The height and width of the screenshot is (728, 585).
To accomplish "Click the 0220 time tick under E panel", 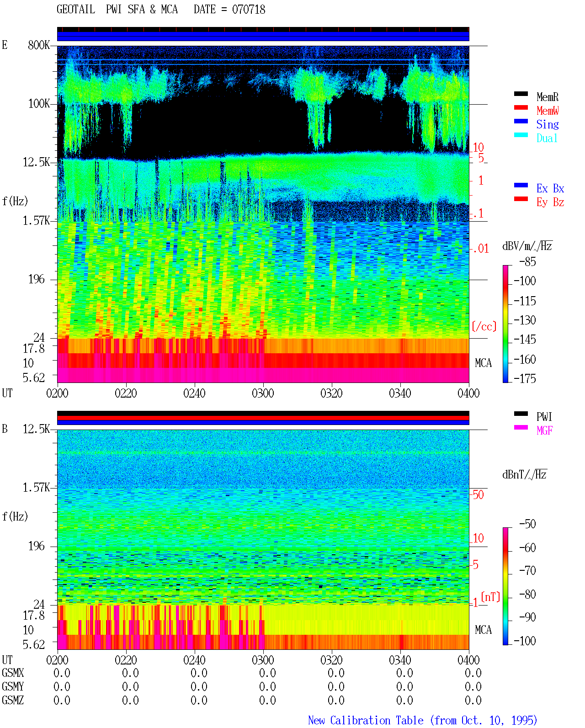I will pos(126,393).
